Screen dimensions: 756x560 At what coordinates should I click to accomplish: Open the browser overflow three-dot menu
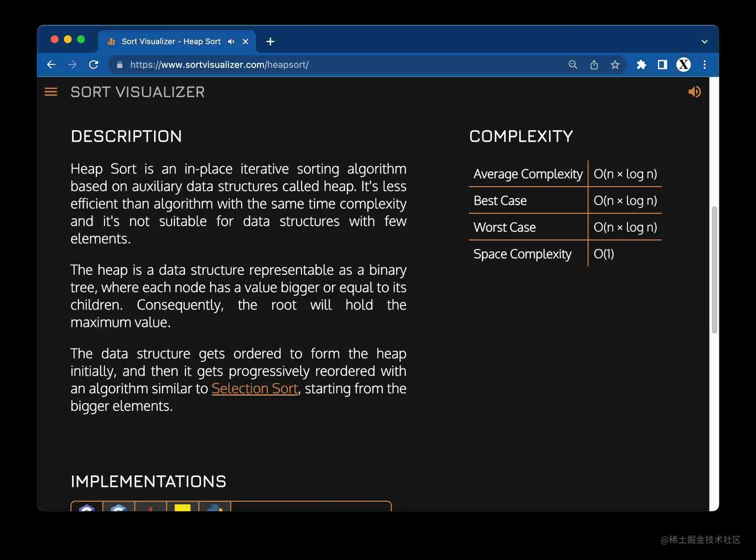(704, 65)
